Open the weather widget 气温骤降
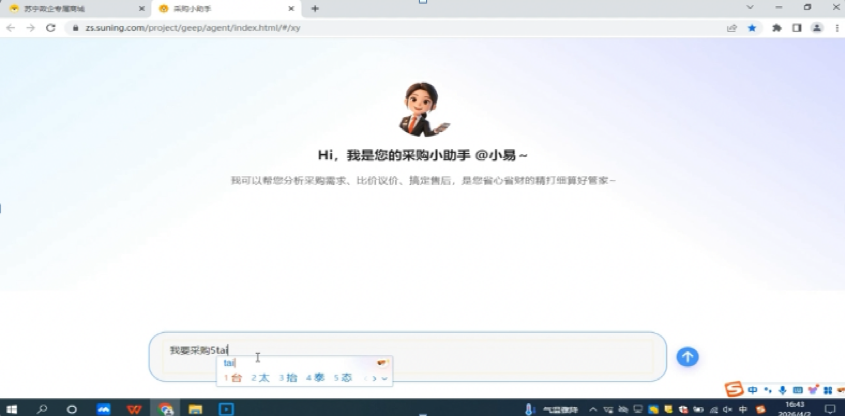845x416 pixels. click(x=552, y=410)
